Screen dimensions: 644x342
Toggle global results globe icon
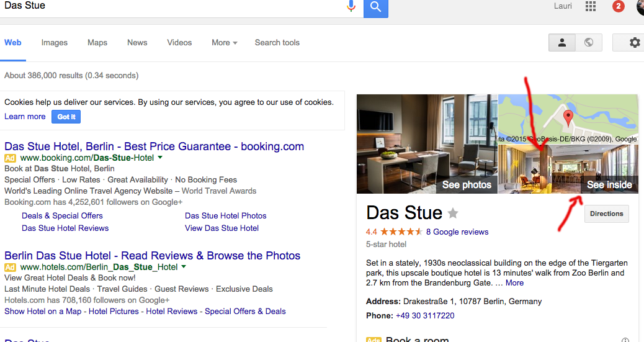pos(589,42)
